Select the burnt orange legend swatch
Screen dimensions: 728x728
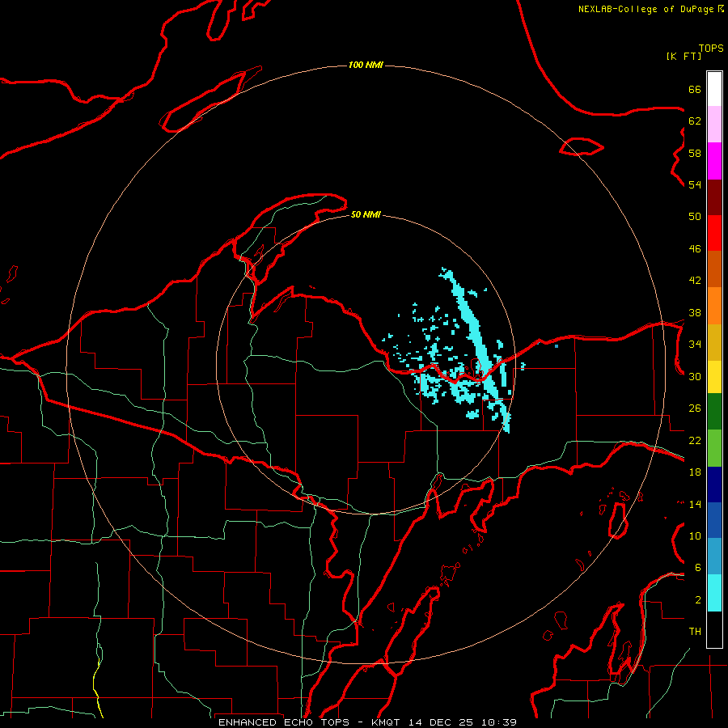click(714, 269)
